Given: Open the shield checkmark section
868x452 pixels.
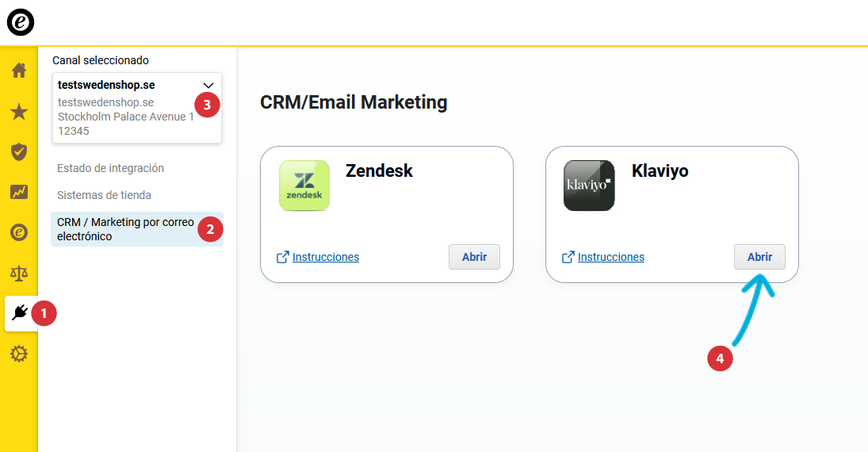Looking at the screenshot, I should click(x=19, y=151).
